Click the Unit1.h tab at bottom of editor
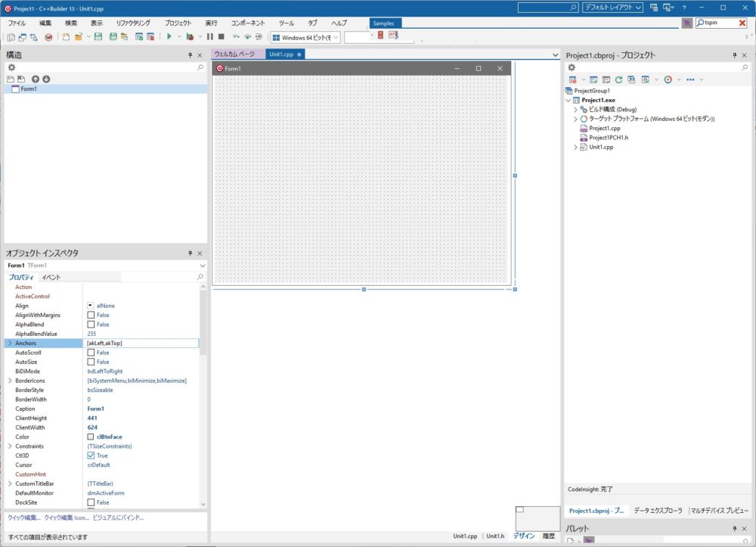The image size is (756, 547). tap(495, 536)
